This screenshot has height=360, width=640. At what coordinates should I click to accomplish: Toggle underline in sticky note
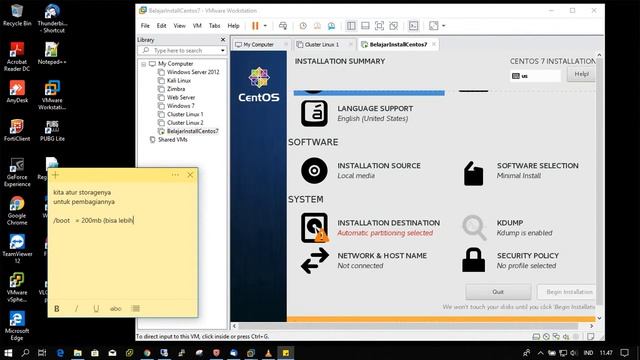click(96, 309)
